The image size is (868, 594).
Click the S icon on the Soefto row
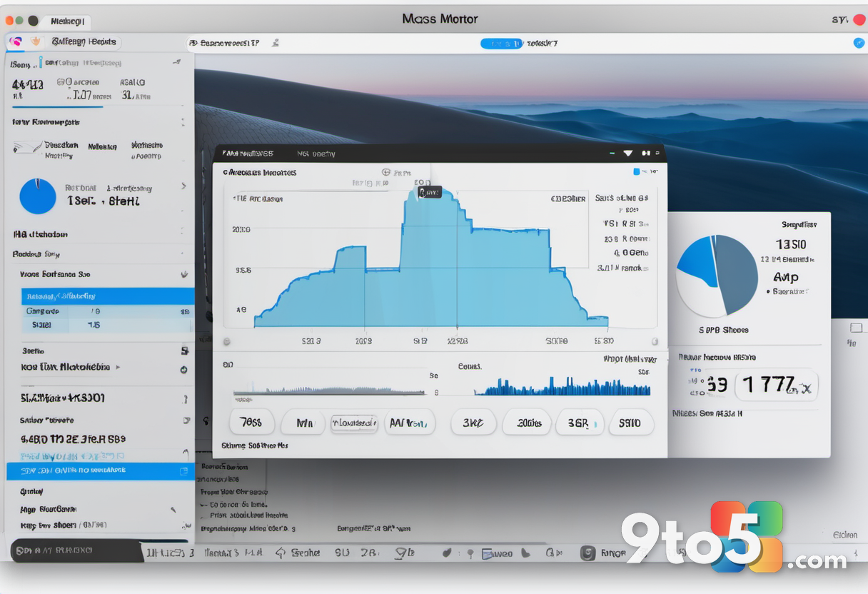click(184, 351)
